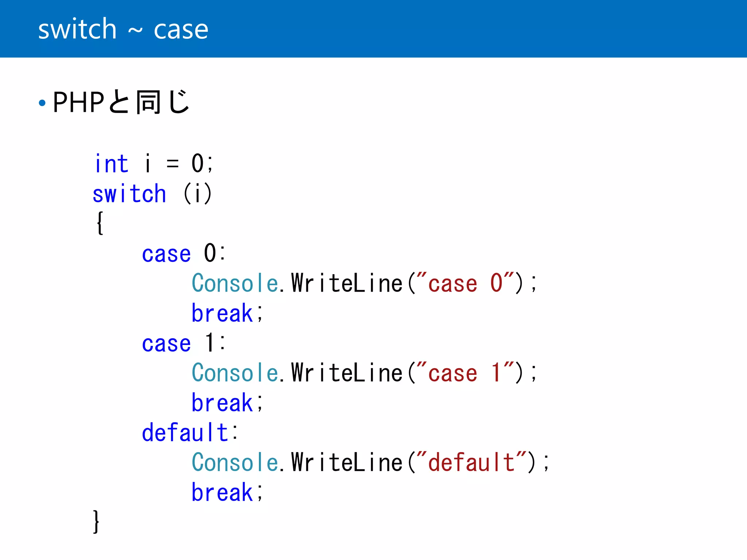Image resolution: width=747 pixels, height=560 pixels.
Task: Click the bullet text 'PHPと同じ'
Action: (121, 102)
